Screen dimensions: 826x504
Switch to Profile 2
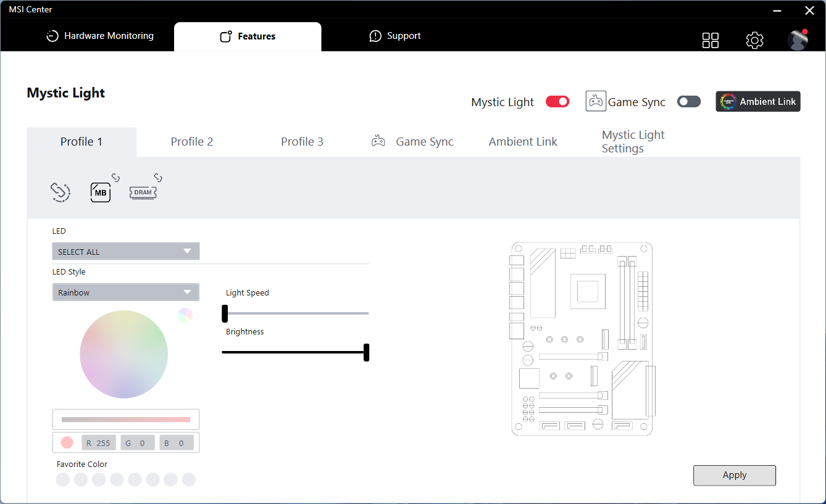[192, 142]
